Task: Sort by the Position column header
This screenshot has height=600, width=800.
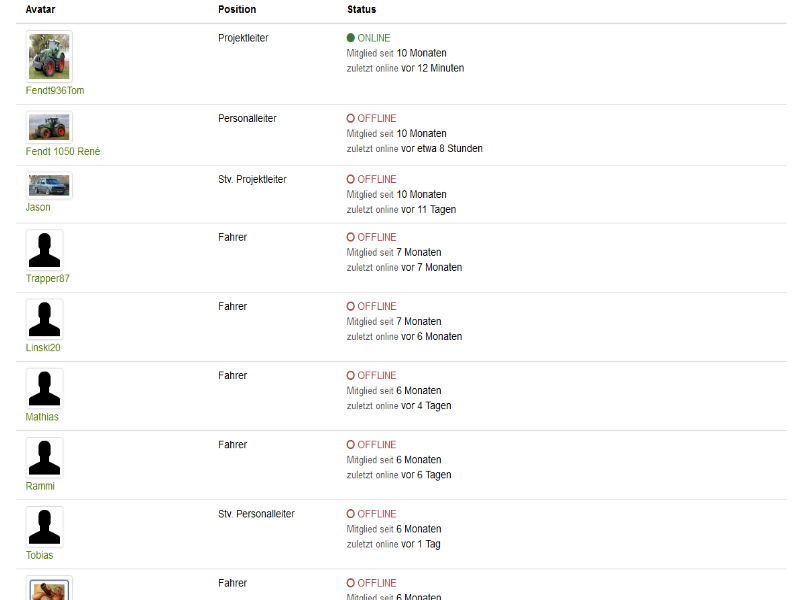Action: [x=237, y=9]
